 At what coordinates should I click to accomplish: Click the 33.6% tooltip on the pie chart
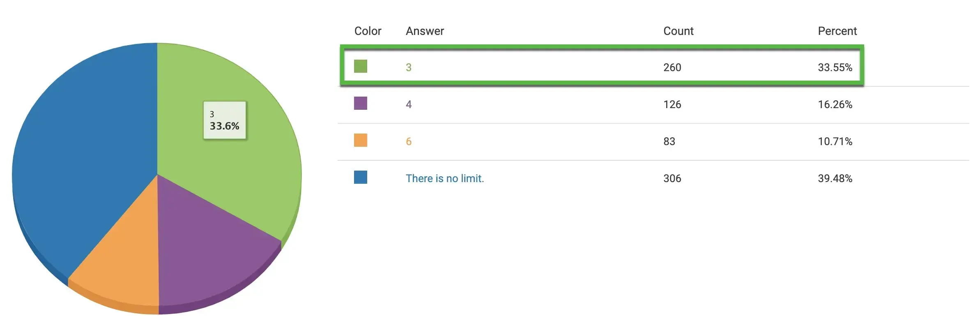pyautogui.click(x=225, y=120)
